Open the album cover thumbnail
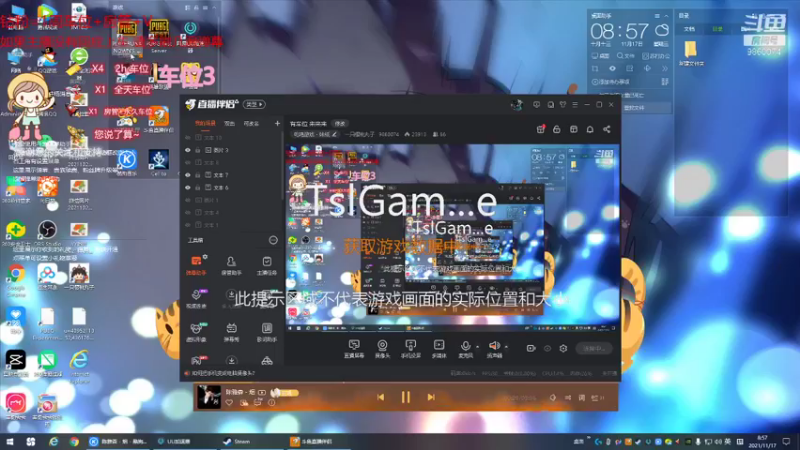This screenshot has height=450, width=800. (x=209, y=397)
